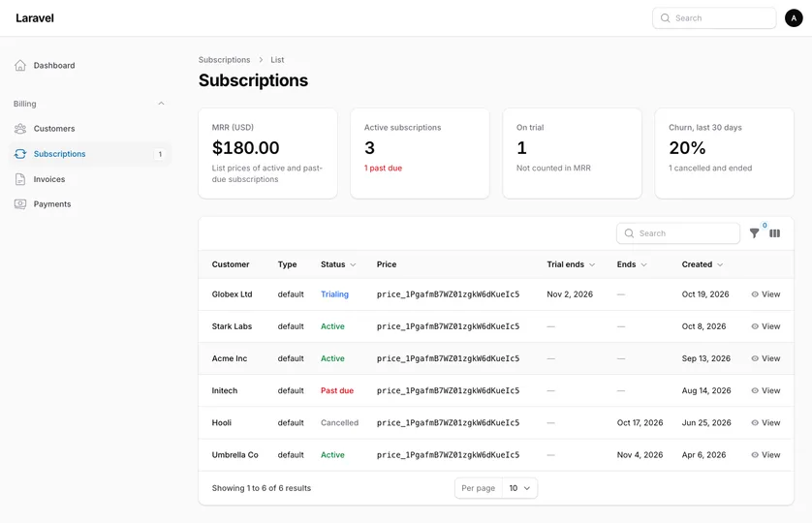Click the eye icon in Stark Labs row
Screen dimensions: 812x523
755,326
